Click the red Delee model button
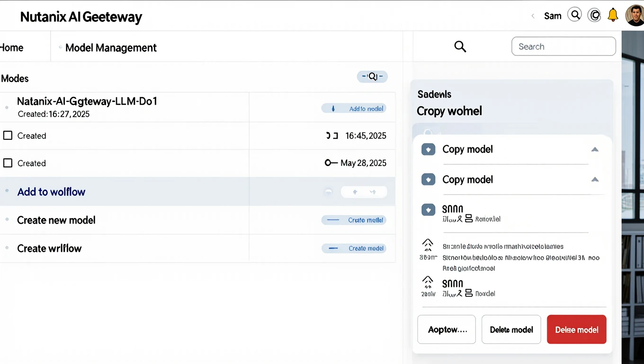 577,329
